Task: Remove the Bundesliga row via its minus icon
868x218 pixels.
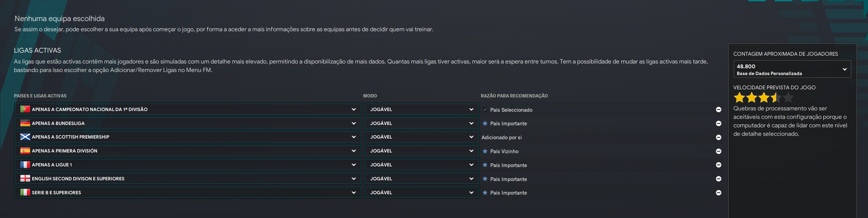Action: click(718, 123)
